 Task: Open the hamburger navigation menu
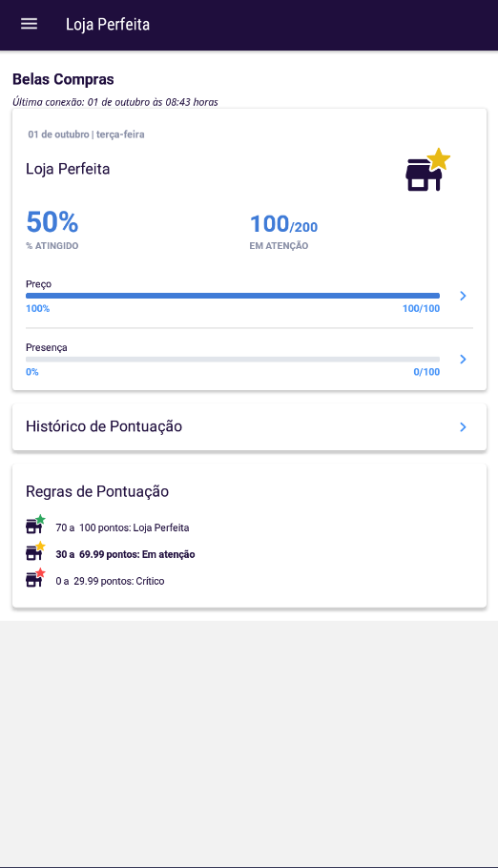(x=29, y=24)
